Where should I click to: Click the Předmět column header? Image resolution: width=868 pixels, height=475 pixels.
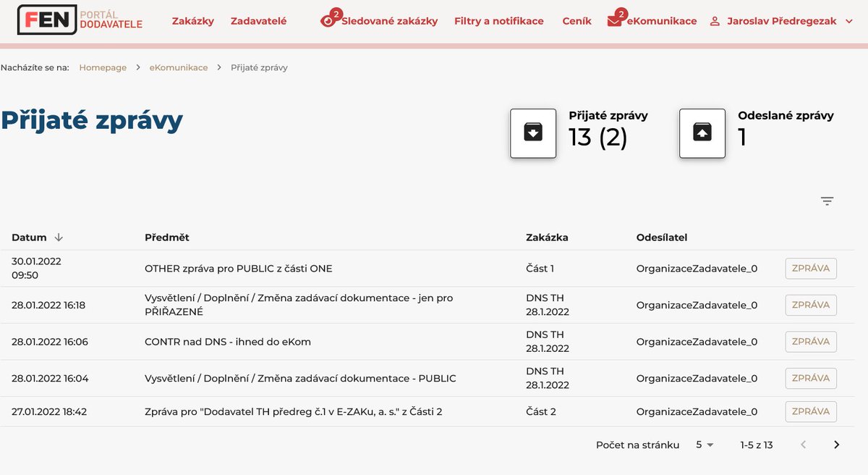[x=167, y=237]
